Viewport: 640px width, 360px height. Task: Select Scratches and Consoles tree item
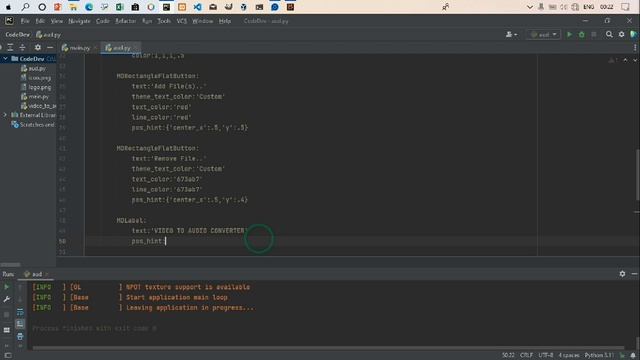33,124
